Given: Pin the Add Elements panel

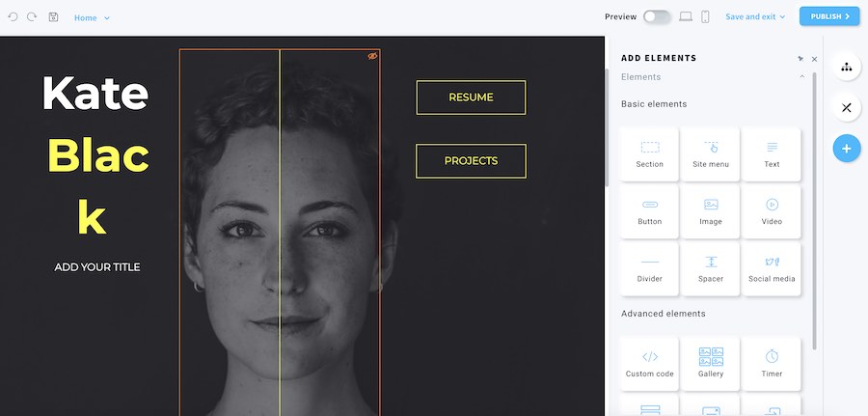Looking at the screenshot, I should point(800,59).
